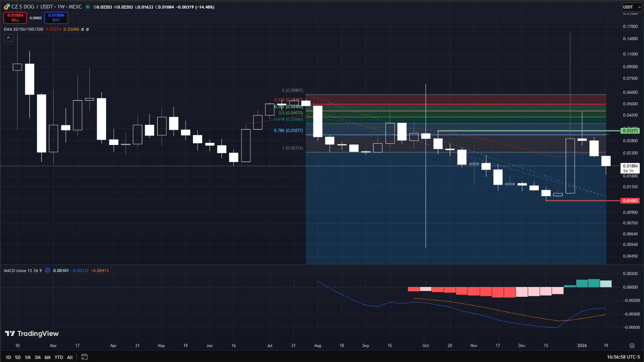The height and width of the screenshot is (362, 644).
Task: Click the MACD refresh status icon
Action: [x=48, y=270]
